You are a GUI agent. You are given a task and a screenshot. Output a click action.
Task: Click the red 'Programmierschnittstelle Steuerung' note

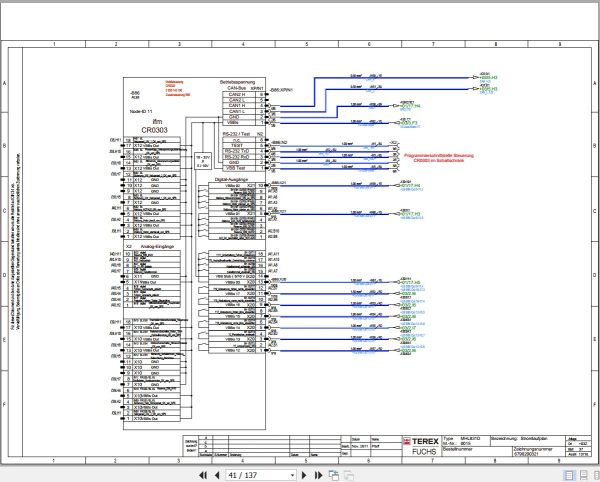click(x=439, y=158)
